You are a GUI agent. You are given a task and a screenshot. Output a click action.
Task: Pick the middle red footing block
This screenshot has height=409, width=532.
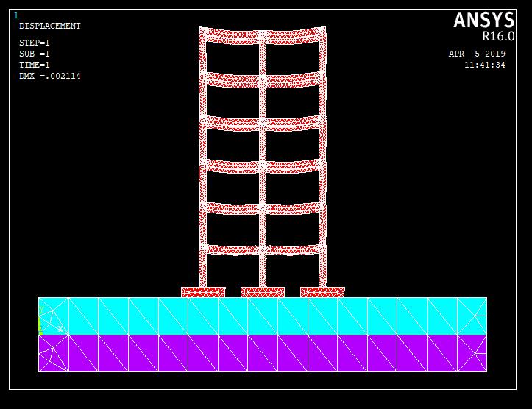pyautogui.click(x=263, y=292)
